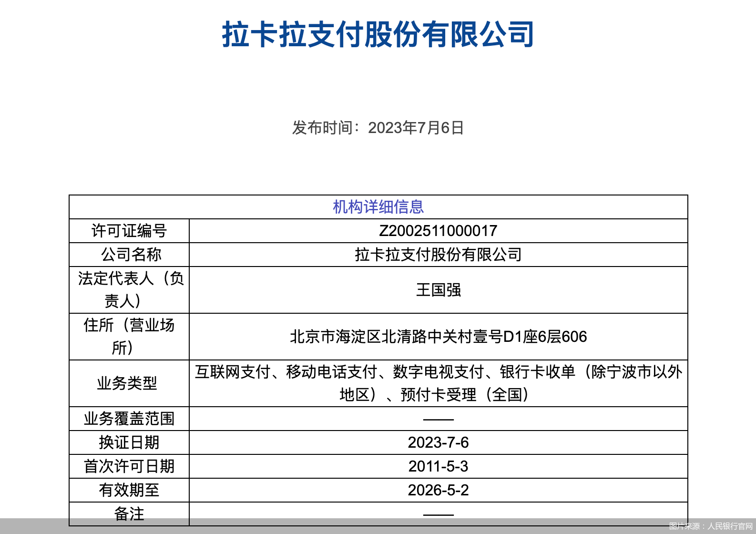Click the table header 机构详细信息
The height and width of the screenshot is (534, 756).
tap(378, 207)
